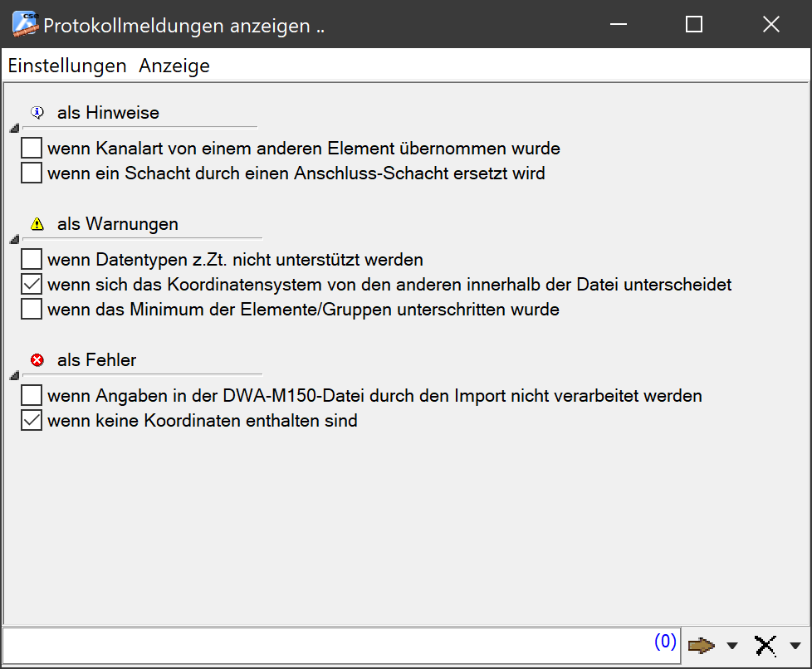Check the DWA-M150-Datei nicht verarbeitet option
This screenshot has width=812, height=669.
pos(32,395)
